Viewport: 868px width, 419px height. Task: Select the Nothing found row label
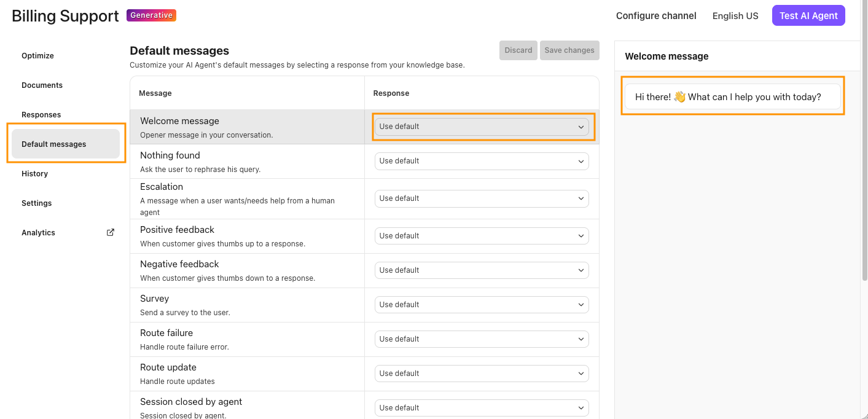(x=170, y=155)
